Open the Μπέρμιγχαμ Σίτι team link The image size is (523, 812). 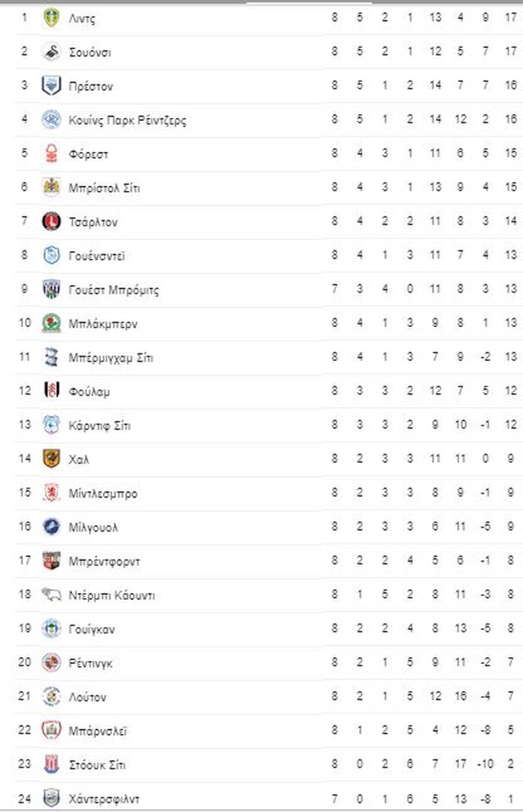(111, 357)
